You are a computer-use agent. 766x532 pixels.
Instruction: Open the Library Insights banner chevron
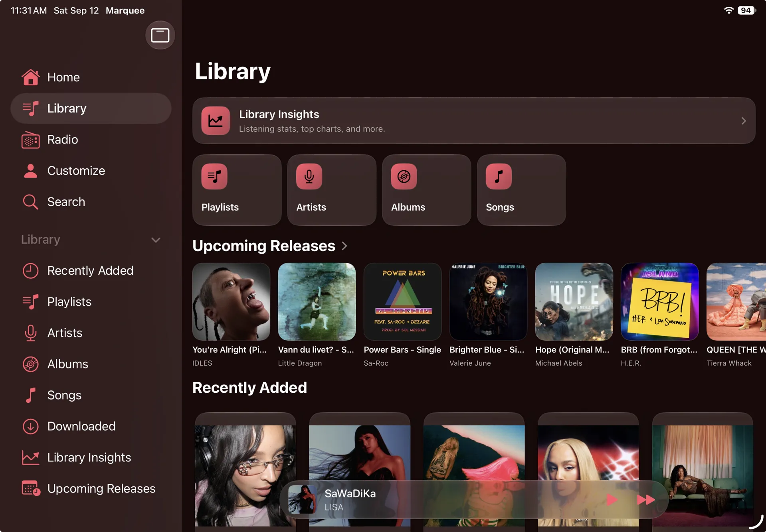pyautogui.click(x=744, y=121)
